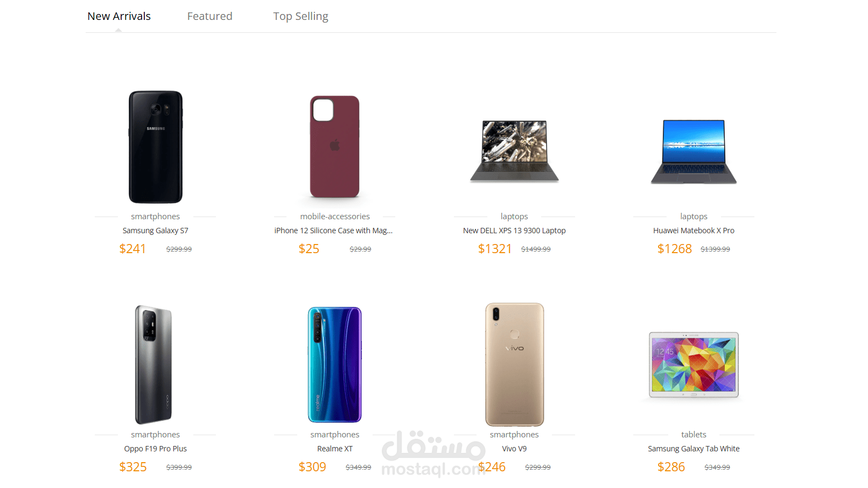The width and height of the screenshot is (868, 488).
Task: View the Samsung Galaxy Tab White image
Action: click(x=694, y=365)
